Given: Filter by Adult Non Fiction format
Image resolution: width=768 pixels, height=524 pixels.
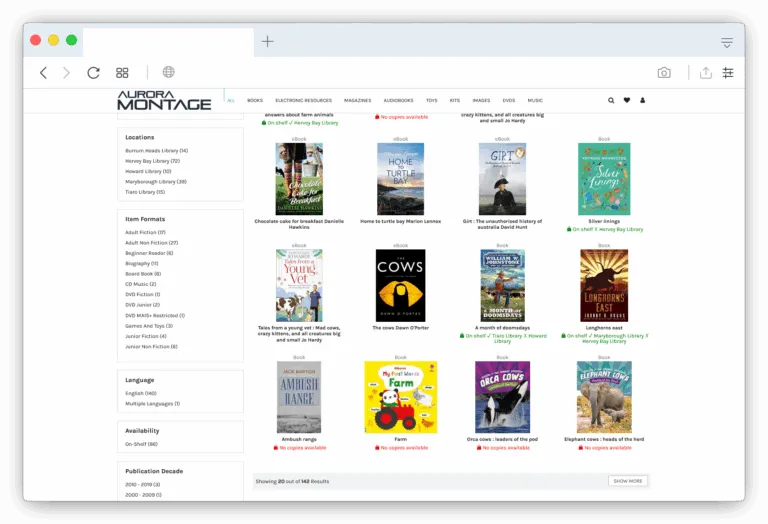Looking at the screenshot, I should [x=152, y=243].
